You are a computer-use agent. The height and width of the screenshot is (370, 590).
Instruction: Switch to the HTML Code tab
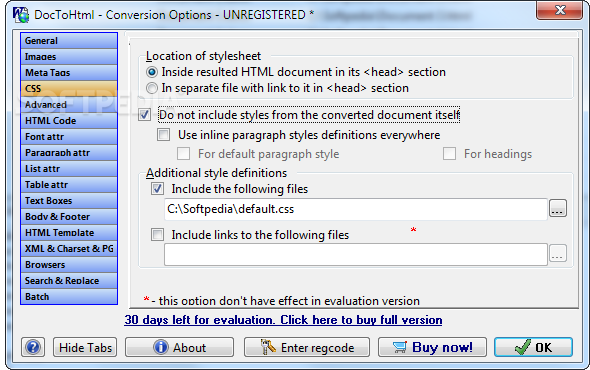click(x=69, y=121)
